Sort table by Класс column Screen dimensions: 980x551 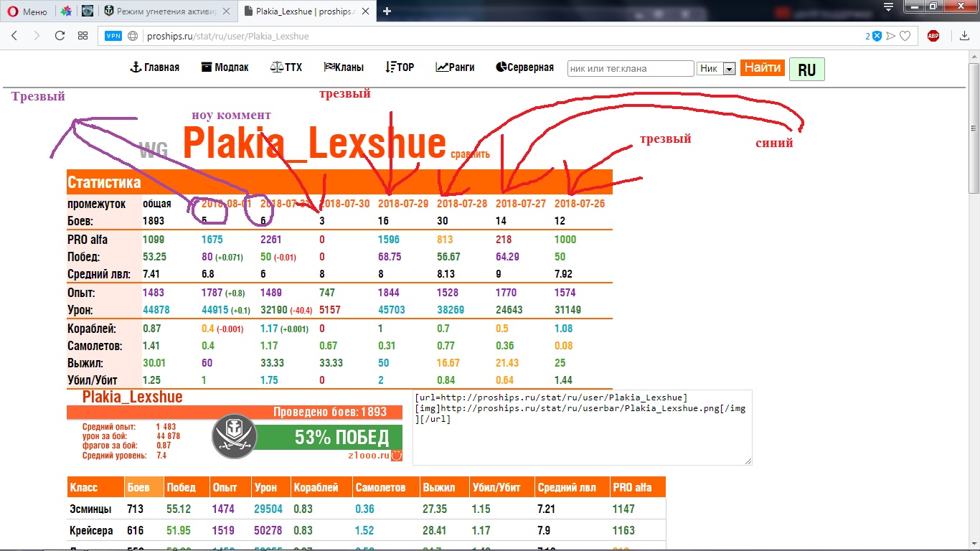click(95, 487)
